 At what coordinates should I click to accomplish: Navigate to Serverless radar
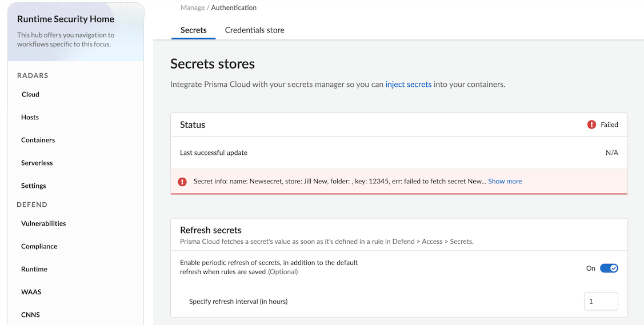(x=37, y=163)
